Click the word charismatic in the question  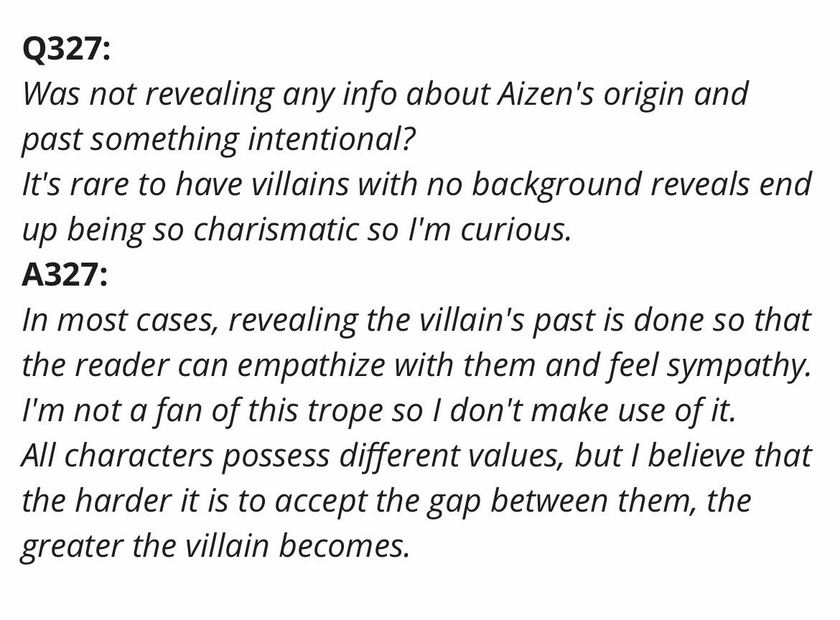276,230
